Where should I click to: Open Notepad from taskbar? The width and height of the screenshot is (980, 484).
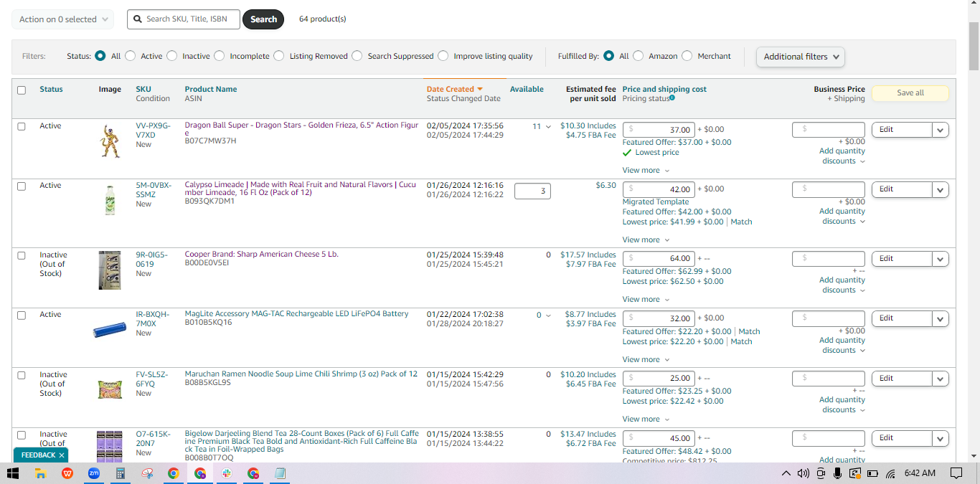coord(280,473)
